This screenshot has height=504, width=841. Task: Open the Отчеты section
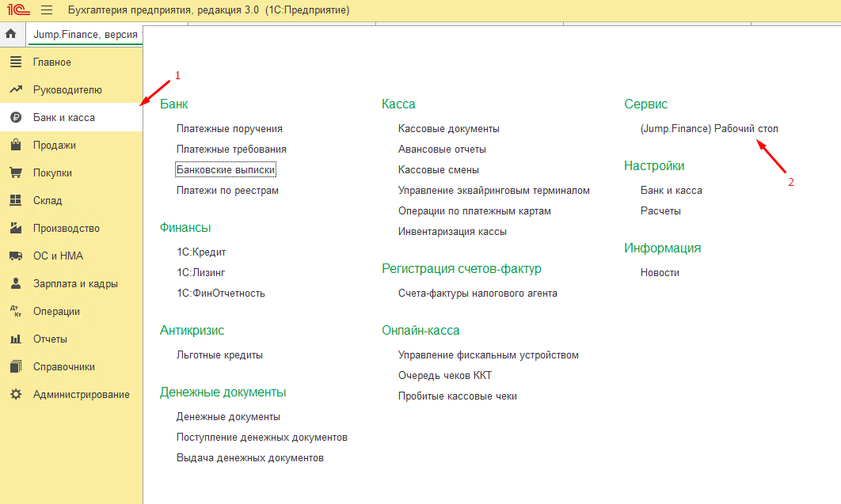click(x=50, y=339)
